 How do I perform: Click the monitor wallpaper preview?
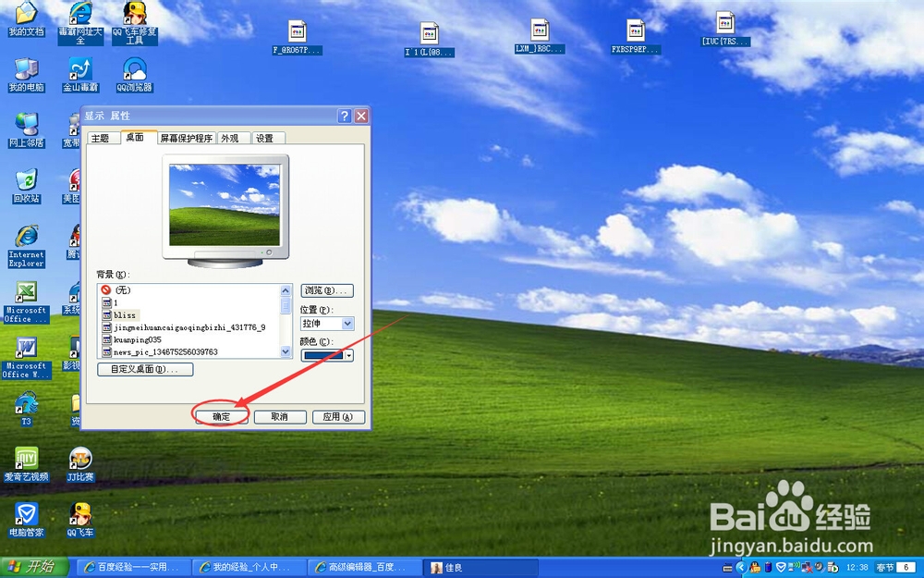point(225,204)
